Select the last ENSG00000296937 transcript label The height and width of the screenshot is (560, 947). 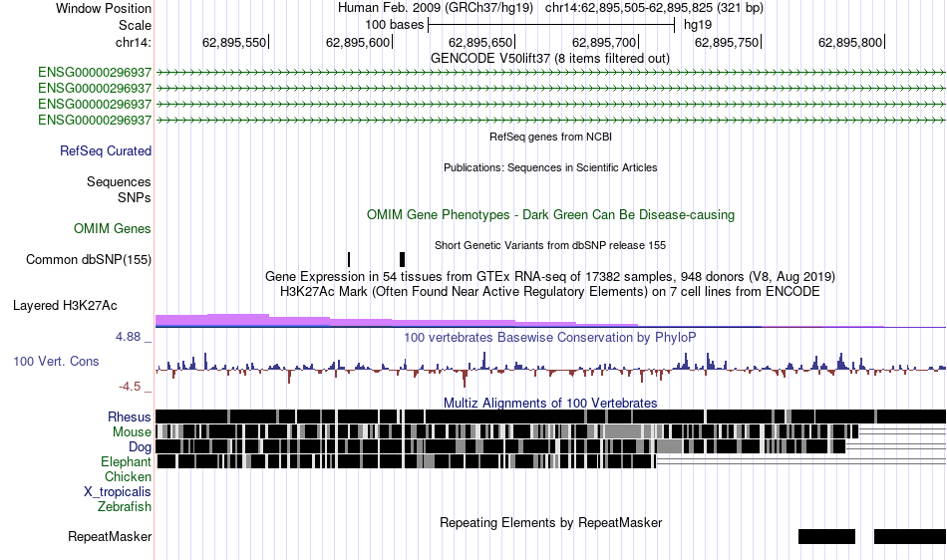click(95, 121)
